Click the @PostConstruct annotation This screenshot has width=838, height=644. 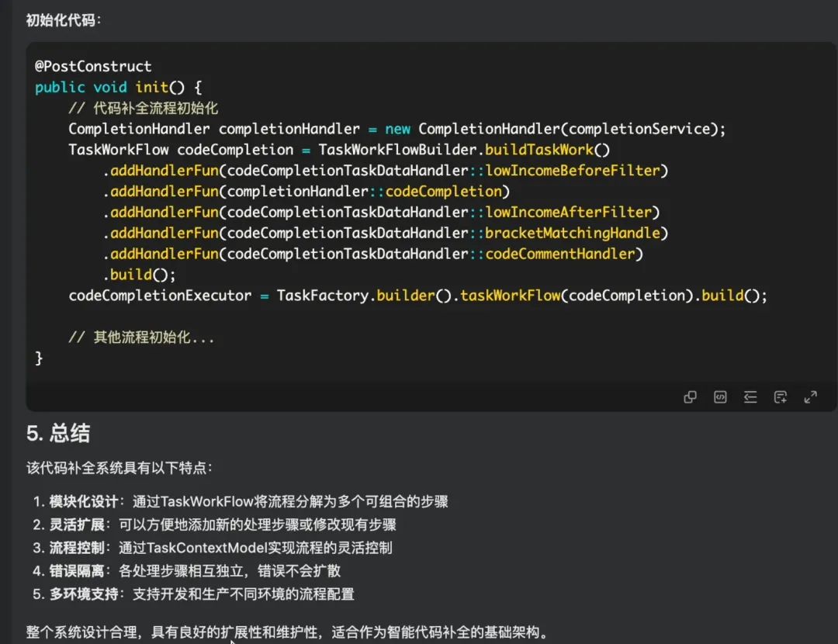coord(92,66)
